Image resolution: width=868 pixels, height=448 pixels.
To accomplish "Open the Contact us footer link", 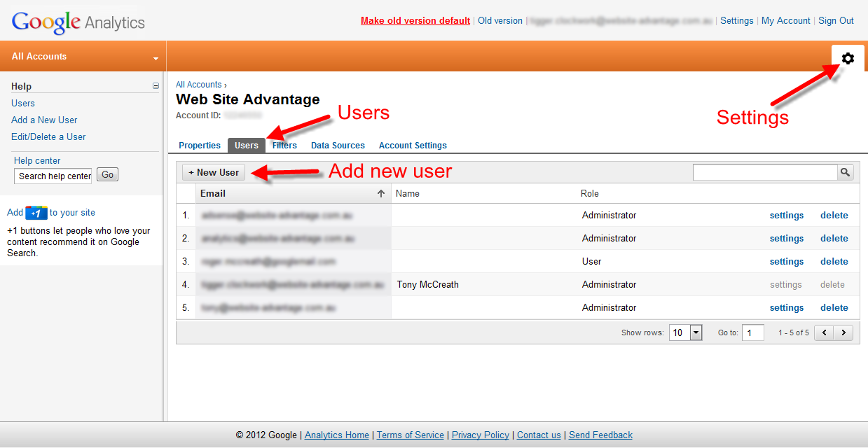I will click(x=539, y=435).
